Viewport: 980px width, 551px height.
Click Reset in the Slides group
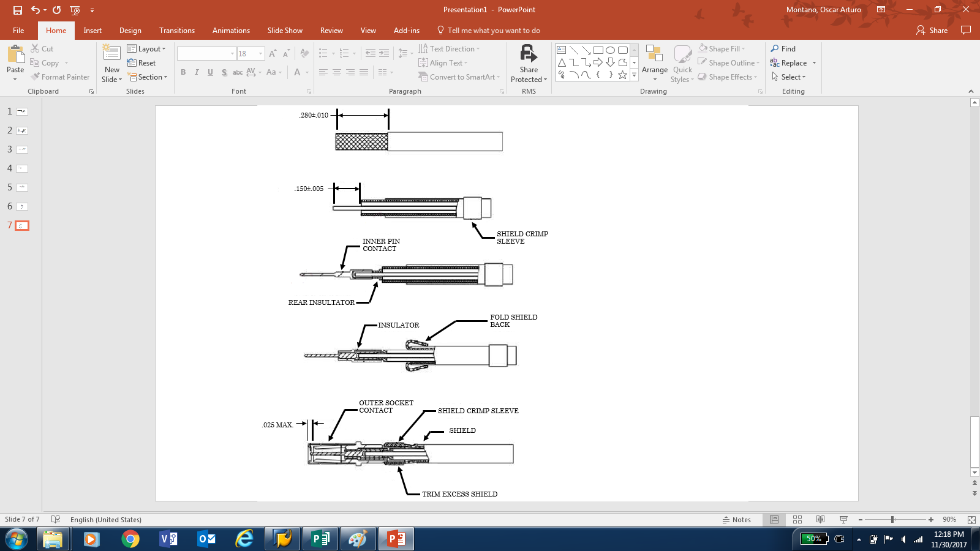(x=141, y=63)
